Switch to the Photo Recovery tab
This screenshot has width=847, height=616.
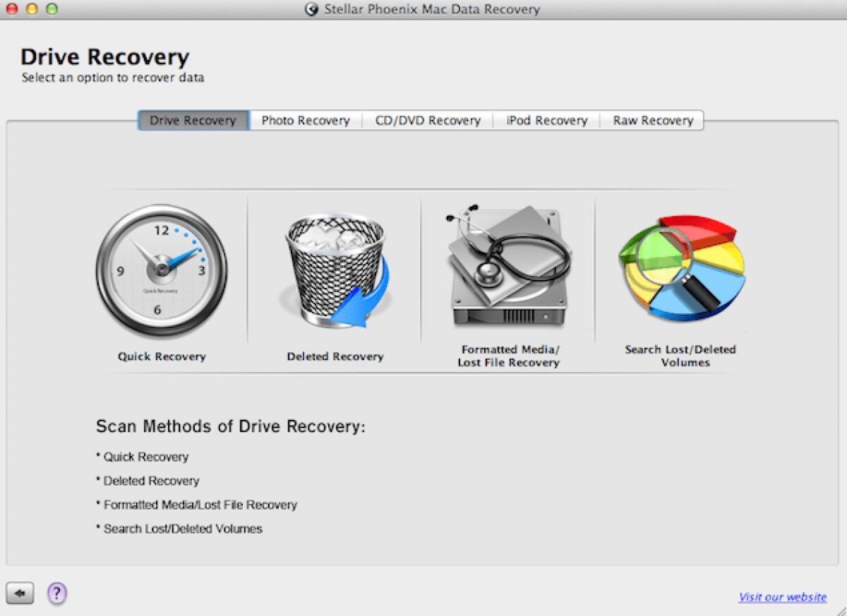(x=306, y=120)
